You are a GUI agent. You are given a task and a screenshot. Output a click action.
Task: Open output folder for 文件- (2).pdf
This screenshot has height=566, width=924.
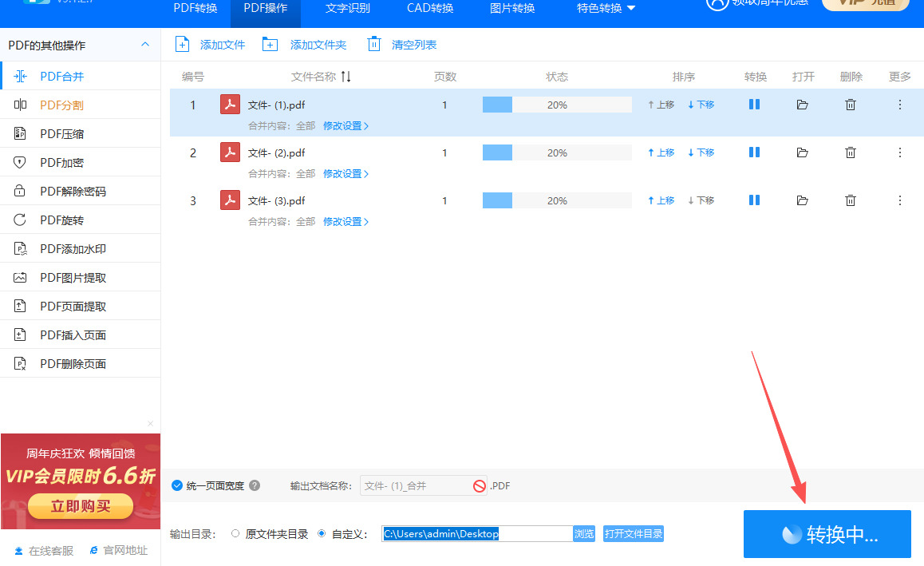[803, 152]
